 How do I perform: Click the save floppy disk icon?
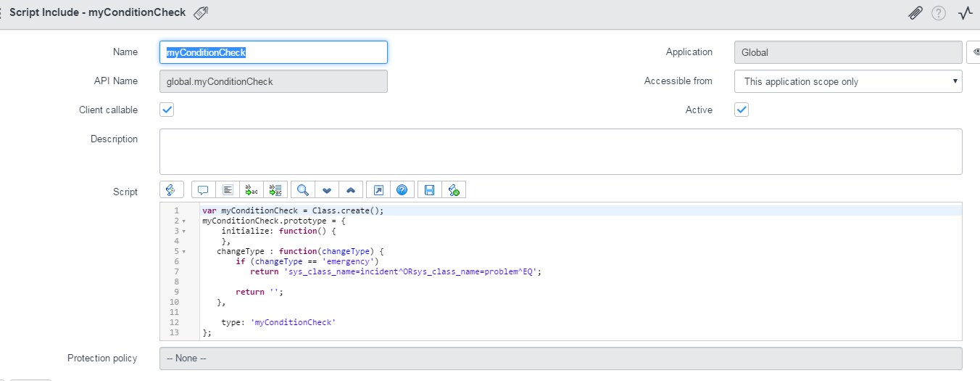[x=429, y=189]
